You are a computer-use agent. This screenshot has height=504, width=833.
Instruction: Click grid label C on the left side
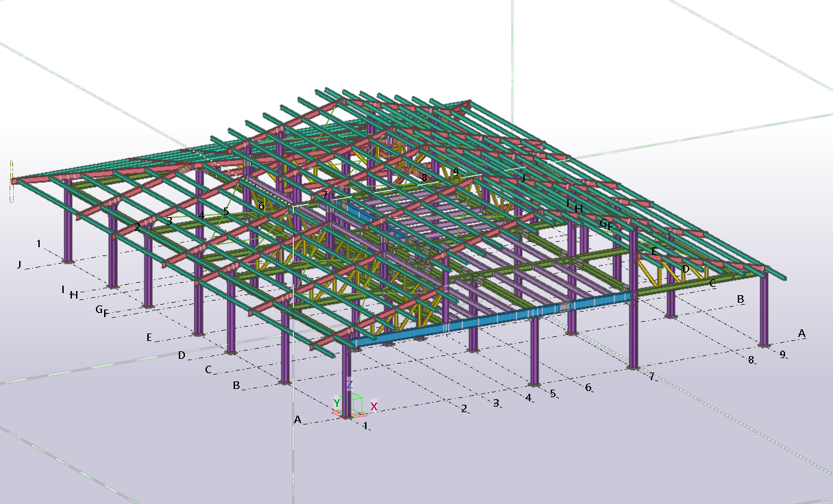click(x=208, y=370)
